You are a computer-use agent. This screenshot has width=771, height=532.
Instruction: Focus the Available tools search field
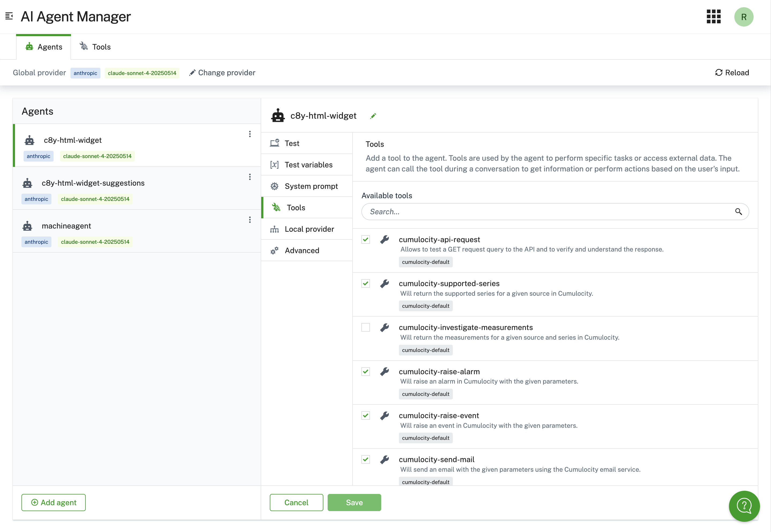click(547, 212)
